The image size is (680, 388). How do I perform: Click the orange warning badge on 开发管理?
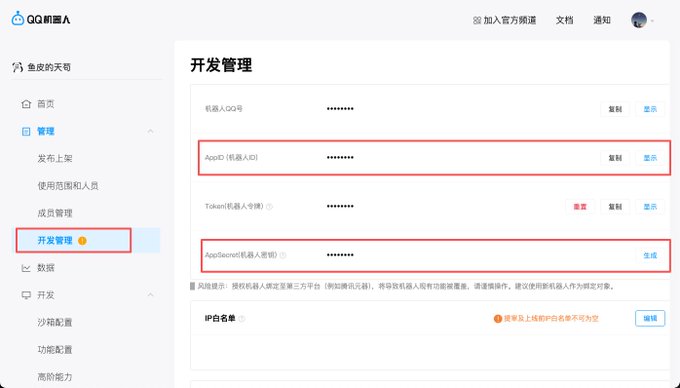82,241
